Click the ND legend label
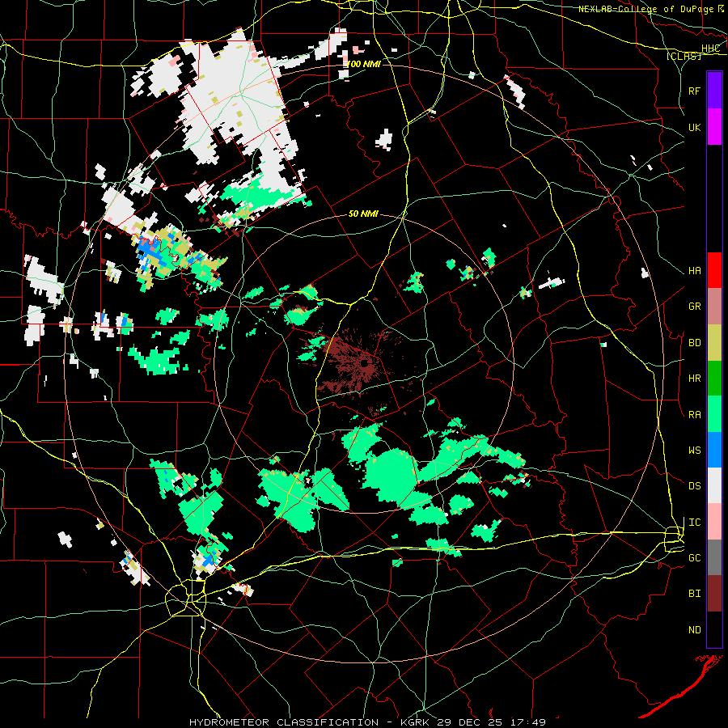Screen dimensions: 728x728 694,630
